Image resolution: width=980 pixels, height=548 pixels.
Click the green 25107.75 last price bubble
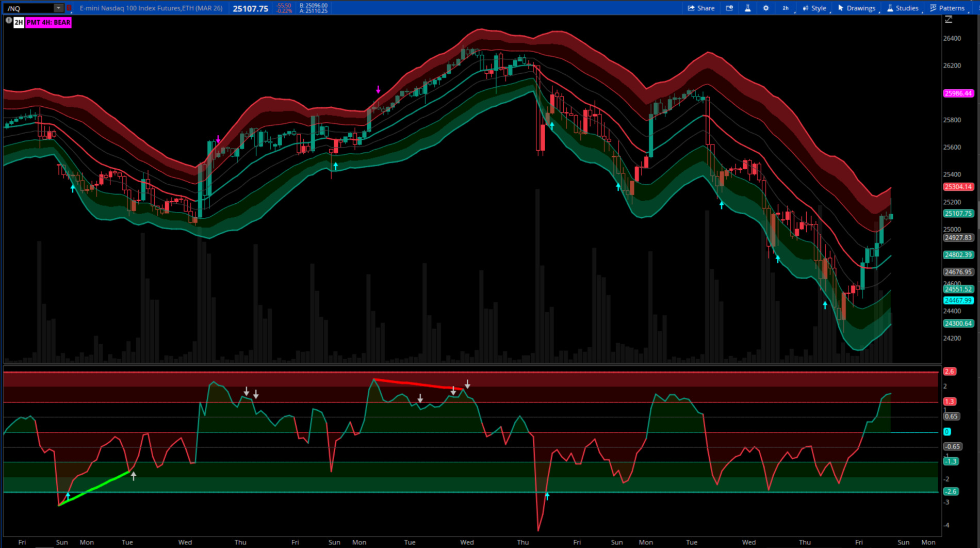click(x=958, y=214)
